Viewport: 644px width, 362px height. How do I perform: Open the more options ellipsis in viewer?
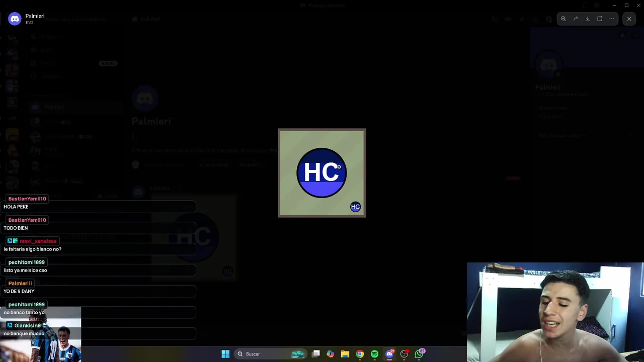612,19
